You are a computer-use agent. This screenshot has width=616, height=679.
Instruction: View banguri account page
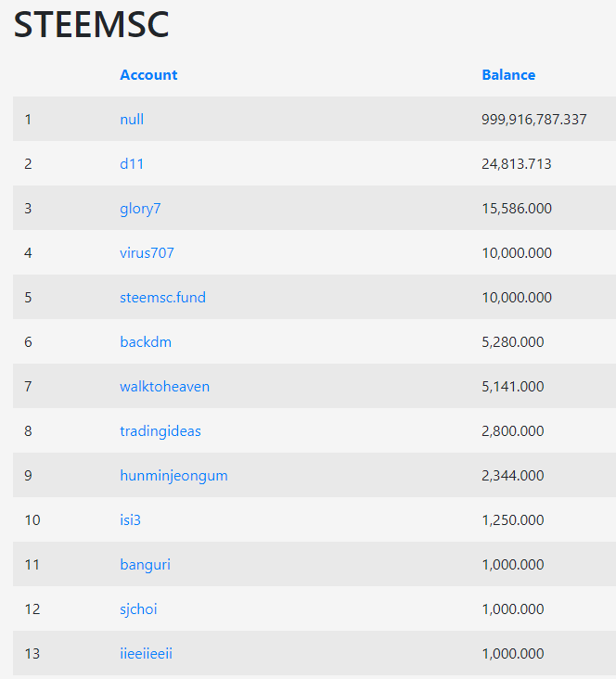pos(145,565)
